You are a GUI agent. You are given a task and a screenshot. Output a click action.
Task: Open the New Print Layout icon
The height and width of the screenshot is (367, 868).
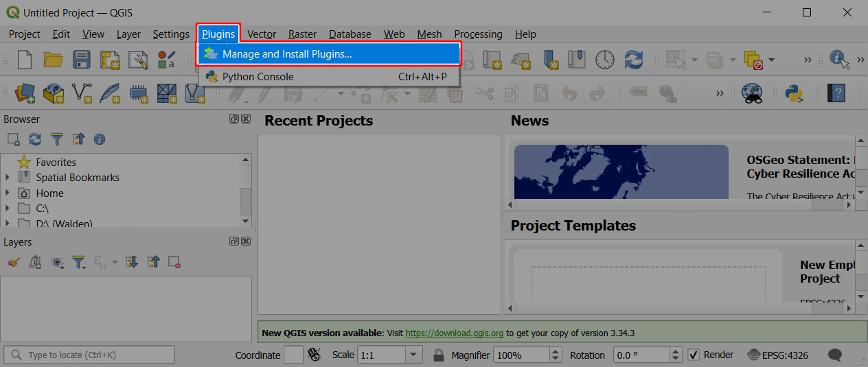pyautogui.click(x=110, y=60)
